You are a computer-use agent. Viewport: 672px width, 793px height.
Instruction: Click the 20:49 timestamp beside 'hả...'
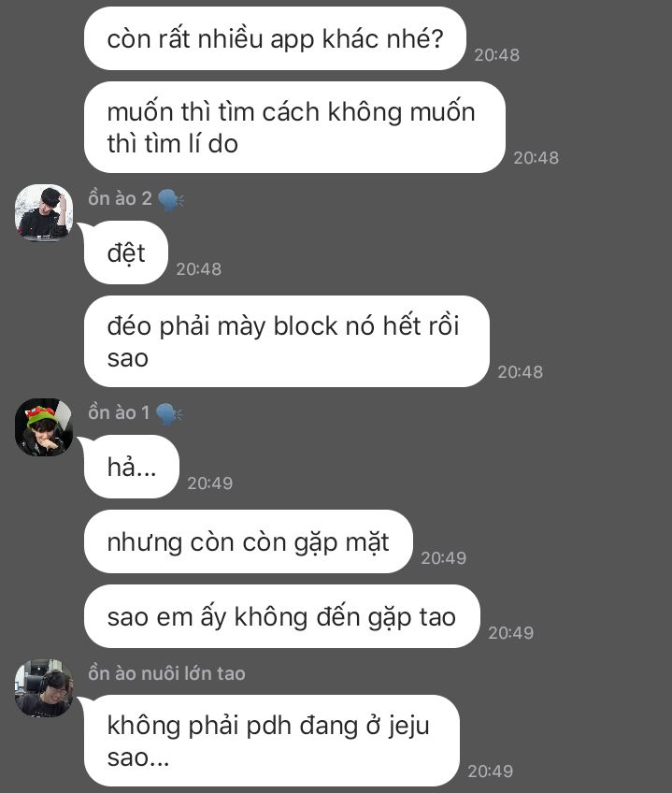(210, 483)
